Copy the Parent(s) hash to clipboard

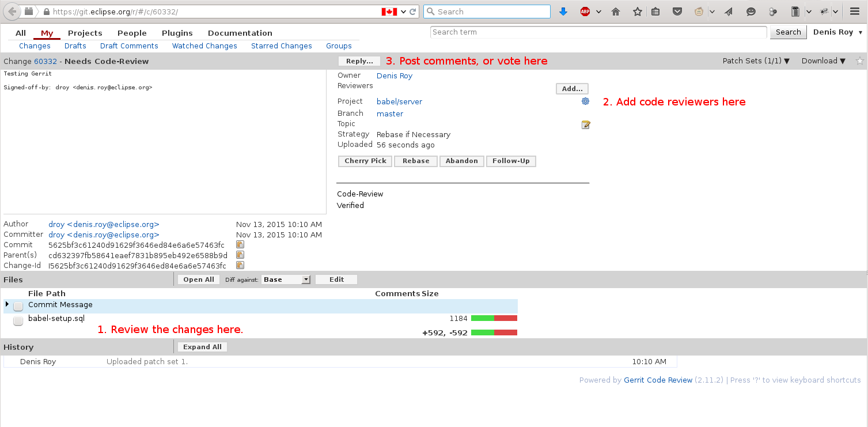[x=240, y=255]
